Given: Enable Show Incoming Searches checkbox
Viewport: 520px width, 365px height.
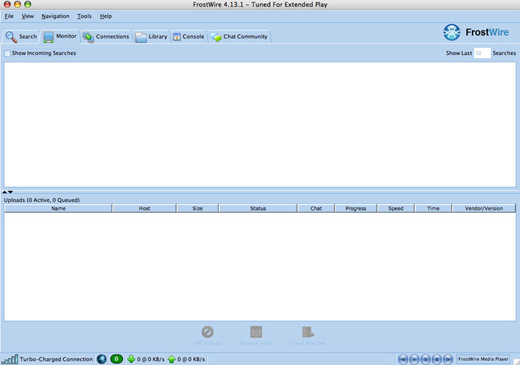Looking at the screenshot, I should pyautogui.click(x=7, y=53).
